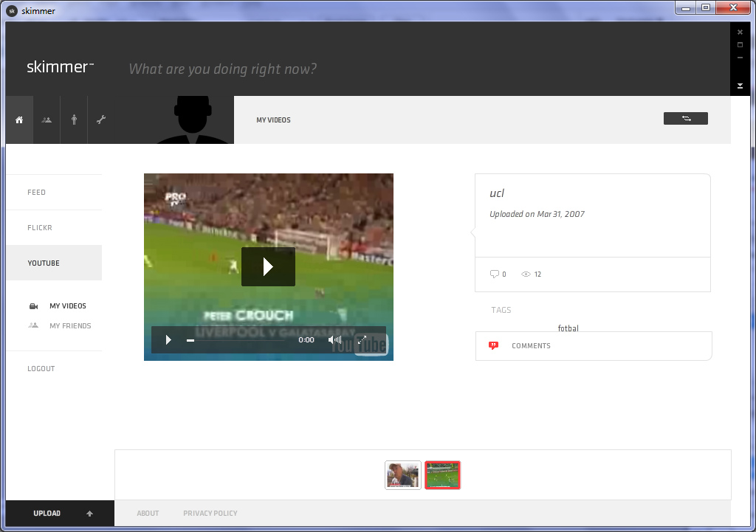Minimize the skimmer window from title bar
The height and width of the screenshot is (532, 756).
pos(686,7)
